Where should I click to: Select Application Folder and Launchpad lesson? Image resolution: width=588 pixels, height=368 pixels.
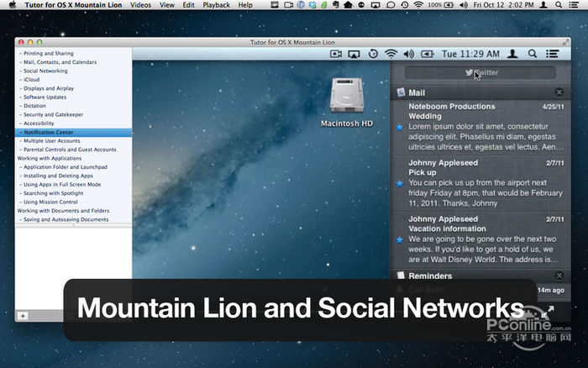[x=66, y=167]
